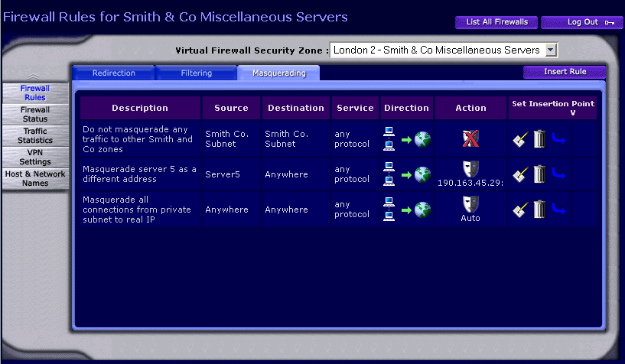Screen dimensions: 625x364
Task: Switch to the Redirection tab
Action: (113, 73)
